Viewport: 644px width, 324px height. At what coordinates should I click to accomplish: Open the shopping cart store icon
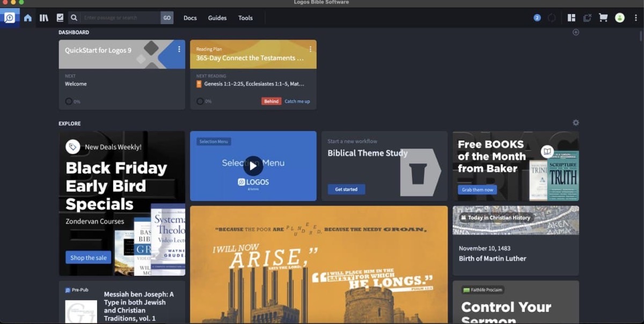(x=603, y=18)
